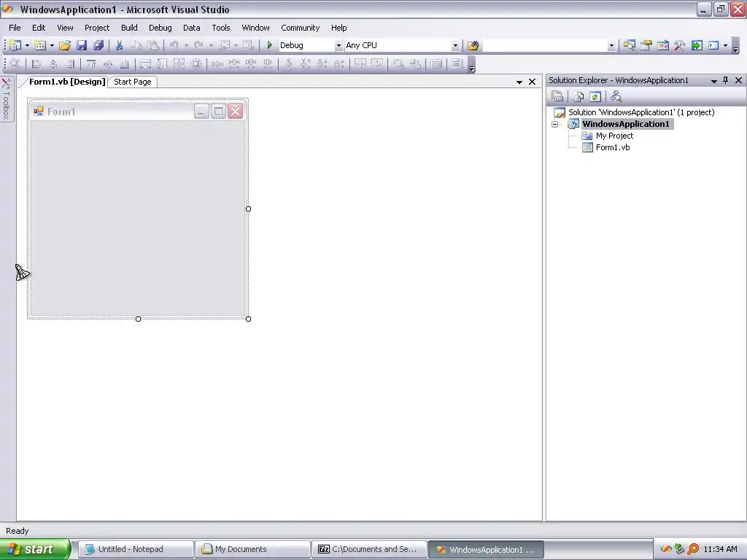Select My Project in Solution Explorer
Screen dimensions: 747x560
coord(614,136)
